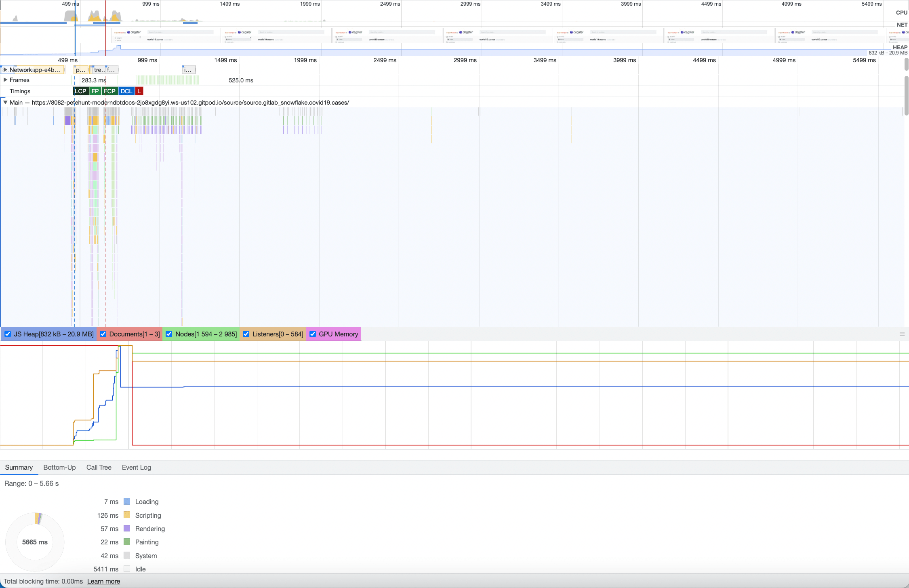Click the "Total blocking time: 0.00ms" text
The height and width of the screenshot is (588, 909).
(x=43, y=581)
